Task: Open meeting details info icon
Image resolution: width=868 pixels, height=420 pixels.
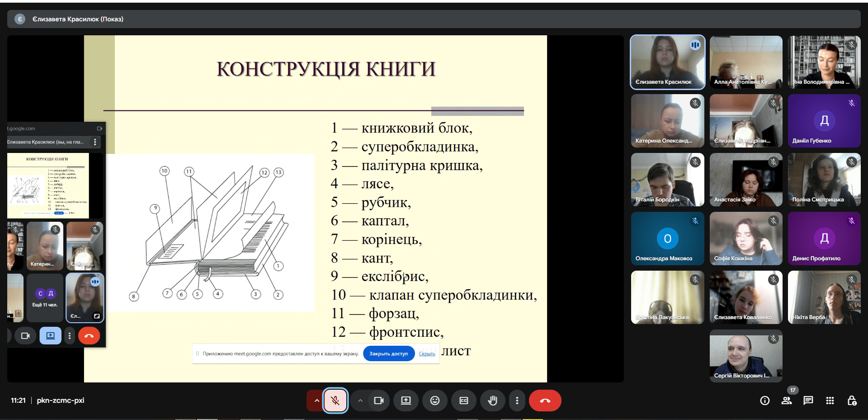Action: [x=764, y=401]
